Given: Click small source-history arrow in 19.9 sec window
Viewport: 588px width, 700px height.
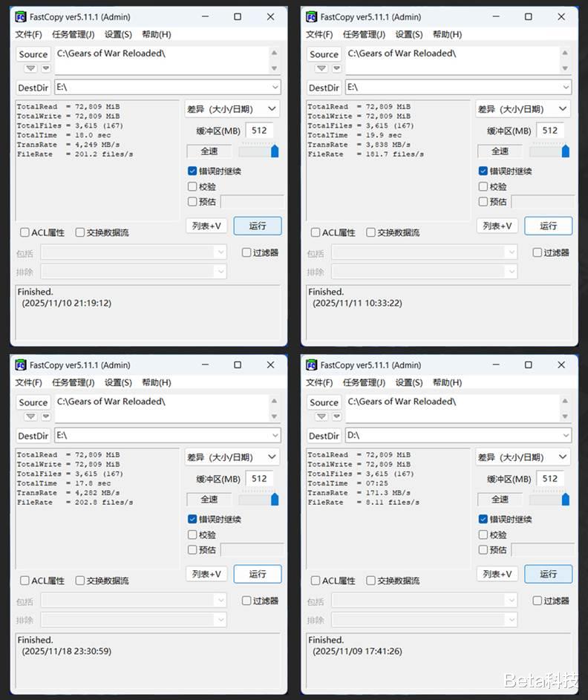Looking at the screenshot, I should pos(336,68).
